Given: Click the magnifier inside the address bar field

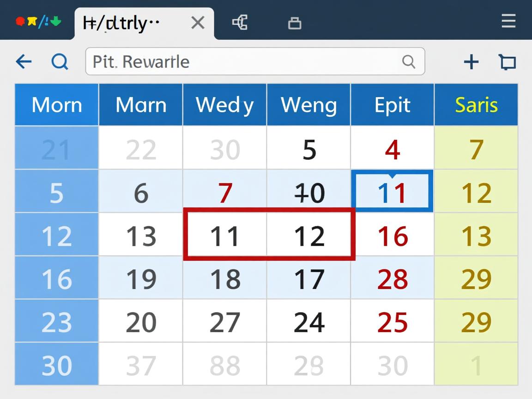Looking at the screenshot, I should point(409,61).
